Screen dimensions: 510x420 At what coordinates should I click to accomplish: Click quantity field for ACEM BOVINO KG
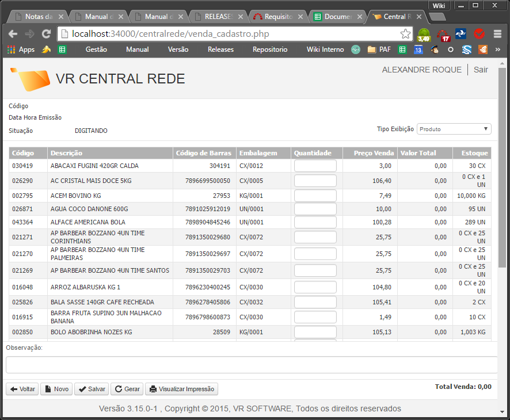click(x=315, y=196)
